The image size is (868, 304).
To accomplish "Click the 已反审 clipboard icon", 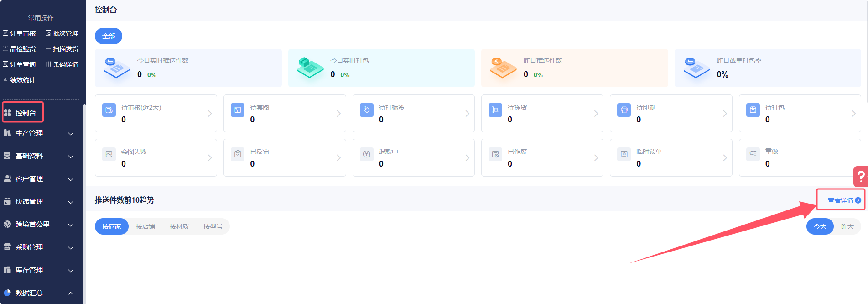I will pyautogui.click(x=238, y=154).
